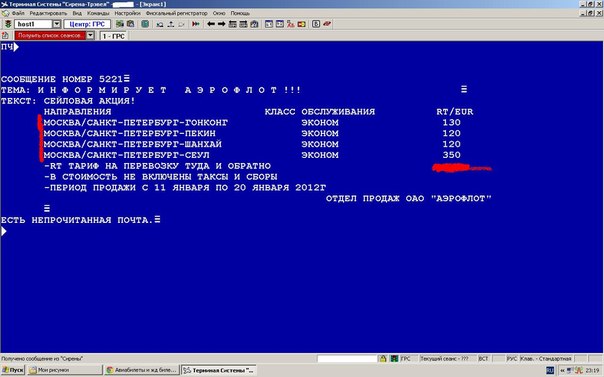Click the upload-arrow toolbar icon

click(x=170, y=24)
